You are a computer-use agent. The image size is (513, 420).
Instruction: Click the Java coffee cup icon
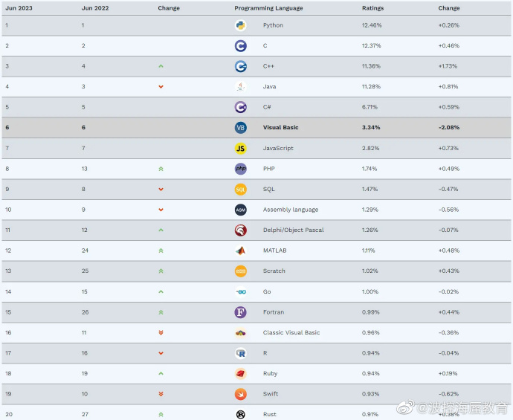pyautogui.click(x=240, y=87)
